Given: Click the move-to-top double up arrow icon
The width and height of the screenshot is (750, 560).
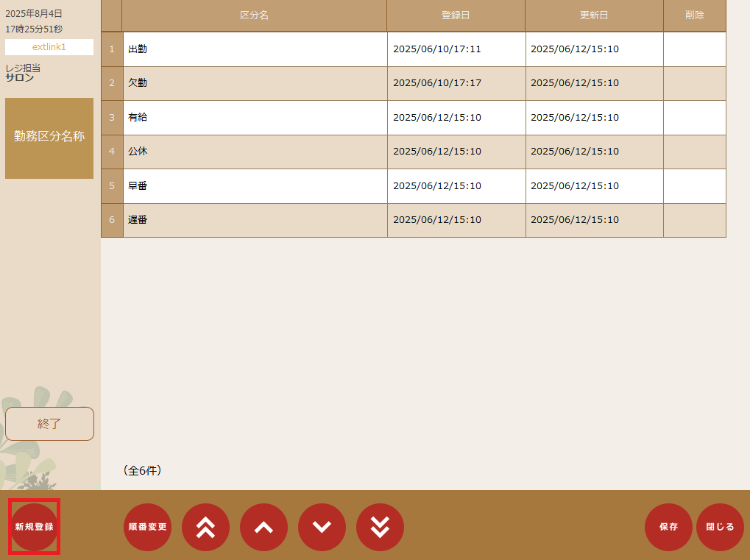Looking at the screenshot, I should 205,527.
